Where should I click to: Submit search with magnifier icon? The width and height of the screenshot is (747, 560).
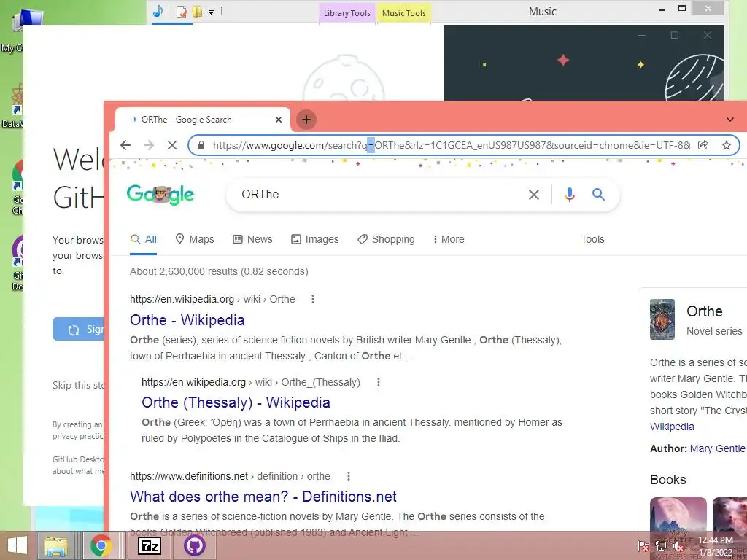(598, 194)
